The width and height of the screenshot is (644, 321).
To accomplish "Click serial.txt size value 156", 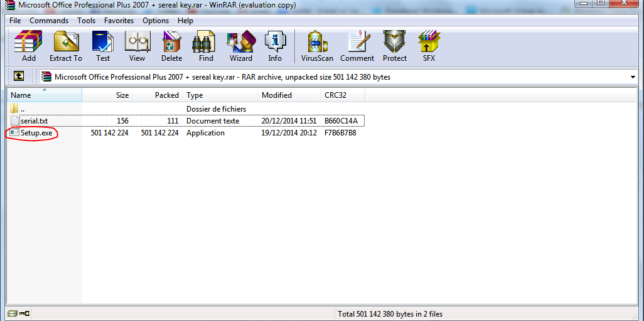I will (122, 121).
